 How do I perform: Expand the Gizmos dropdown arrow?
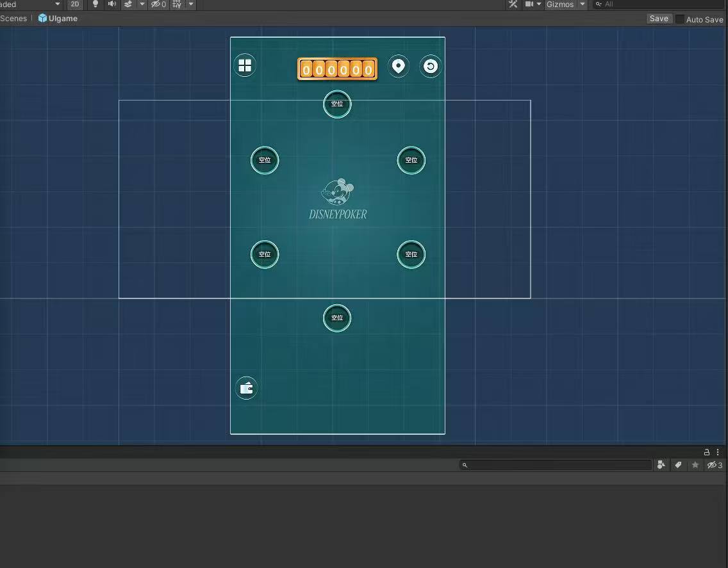583,4
